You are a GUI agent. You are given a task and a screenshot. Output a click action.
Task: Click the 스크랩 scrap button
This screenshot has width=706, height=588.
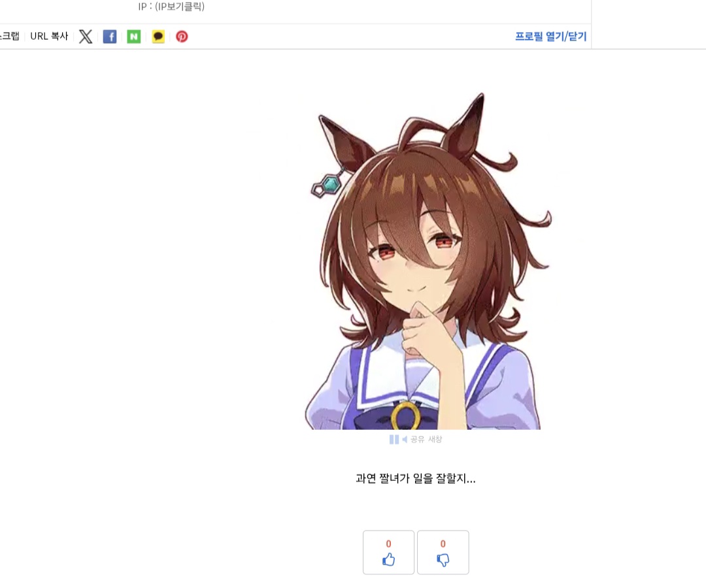pyautogui.click(x=9, y=37)
